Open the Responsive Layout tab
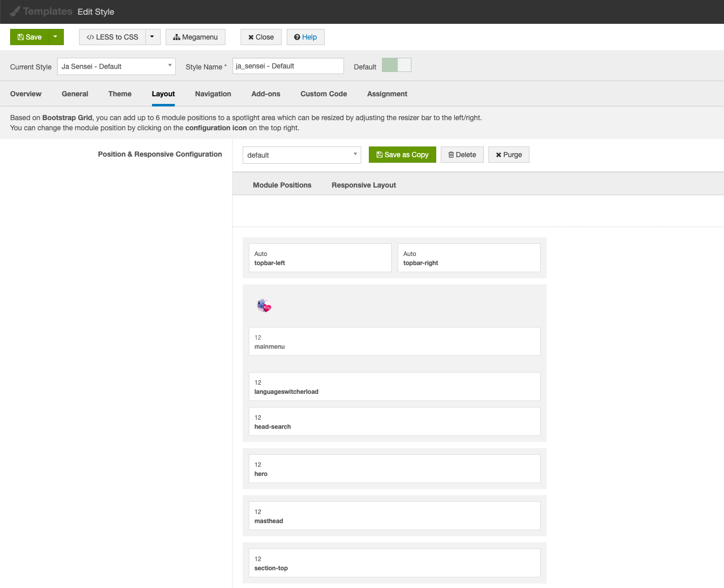This screenshot has height=588, width=724. (363, 185)
